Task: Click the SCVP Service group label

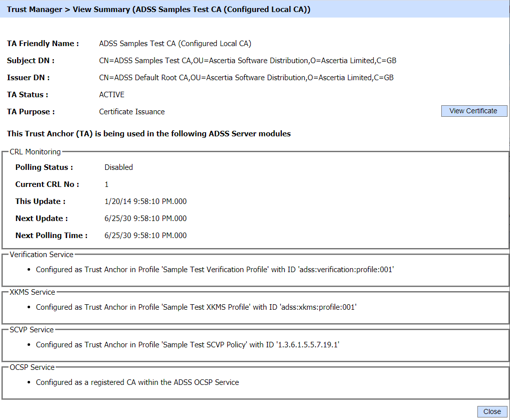Action: 32,330
